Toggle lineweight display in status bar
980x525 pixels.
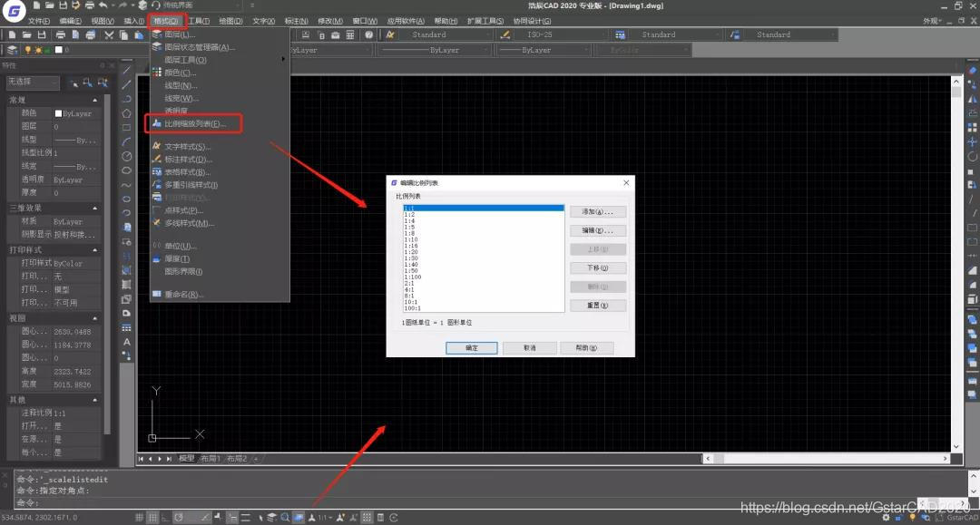coord(246,518)
